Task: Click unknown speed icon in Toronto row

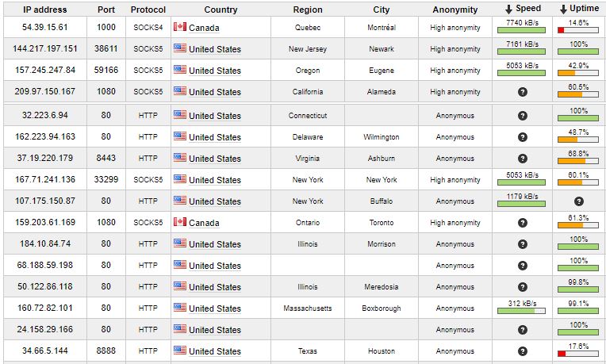Action: tap(523, 223)
